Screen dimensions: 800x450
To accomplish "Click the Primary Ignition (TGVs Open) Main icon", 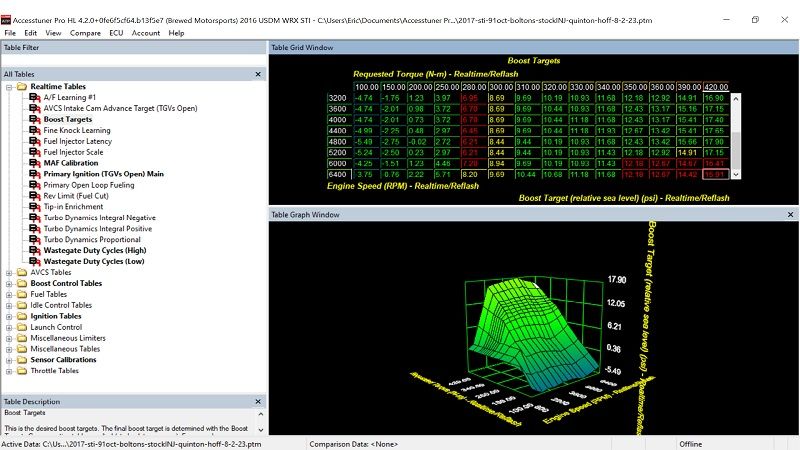I will pyautogui.click(x=35, y=174).
